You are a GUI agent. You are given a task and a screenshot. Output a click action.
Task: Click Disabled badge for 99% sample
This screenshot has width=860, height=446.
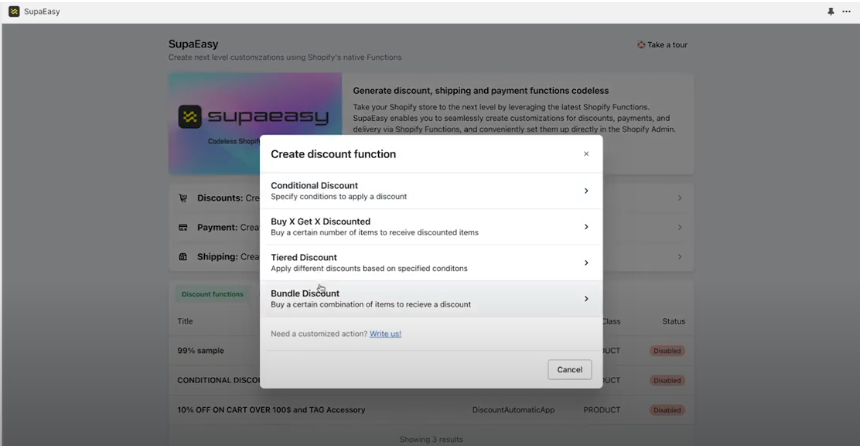[667, 351]
